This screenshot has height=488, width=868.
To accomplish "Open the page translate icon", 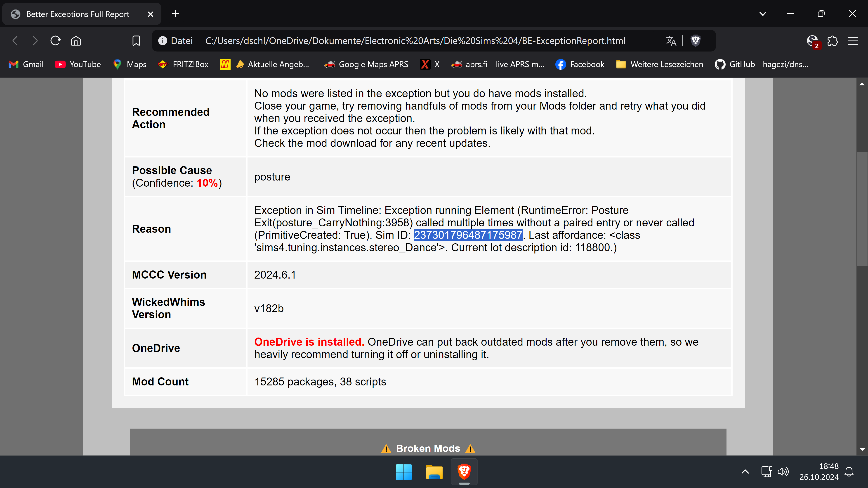I will (671, 41).
